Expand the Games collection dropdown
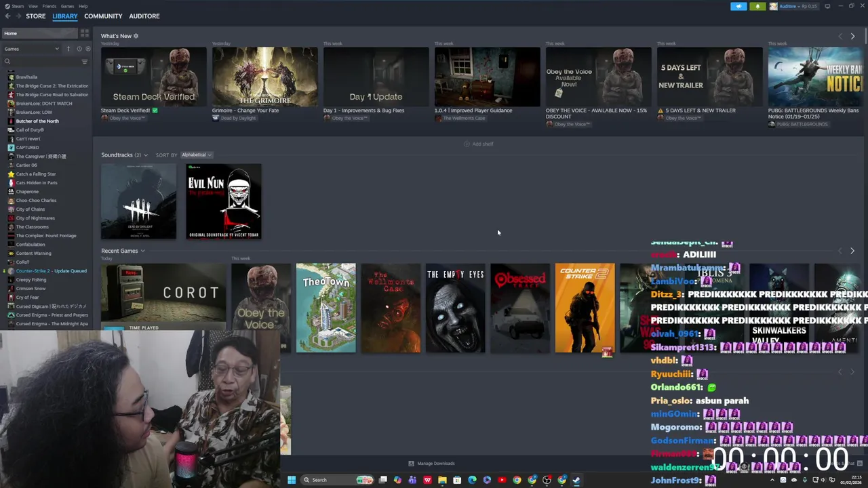 [x=31, y=49]
